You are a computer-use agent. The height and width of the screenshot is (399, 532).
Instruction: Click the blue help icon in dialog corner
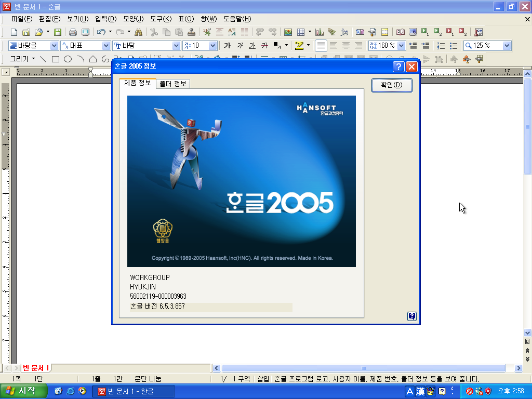(412, 316)
